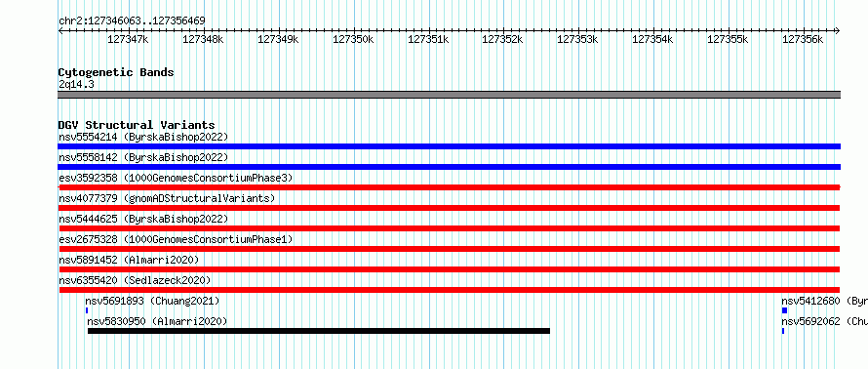Image resolution: width=868 pixels, height=369 pixels.
Task: Open nsv6355420 (Sedlazeck2020) label
Action: 135,280
